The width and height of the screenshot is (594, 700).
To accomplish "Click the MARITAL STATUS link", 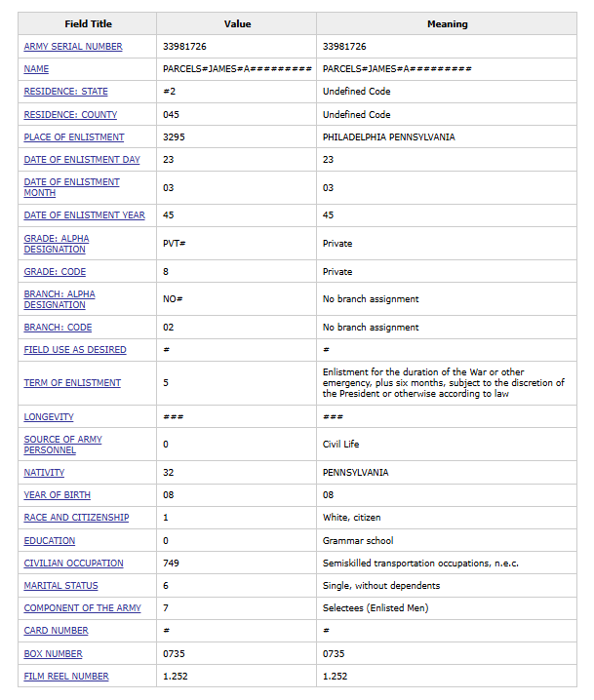I will [60, 586].
